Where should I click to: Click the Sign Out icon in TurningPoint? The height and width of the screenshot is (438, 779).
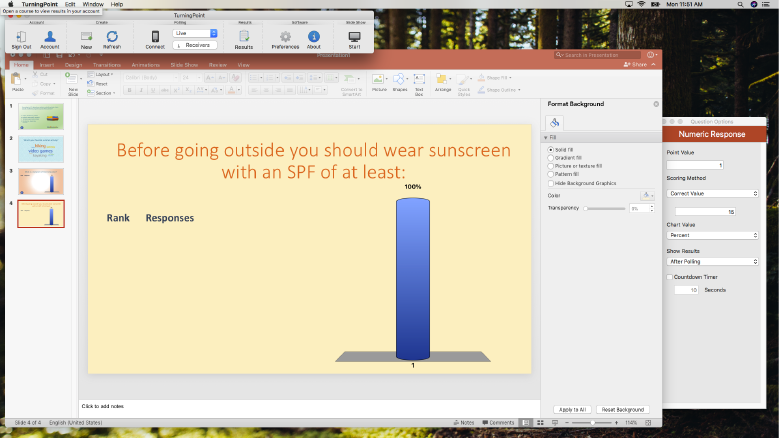click(x=21, y=37)
